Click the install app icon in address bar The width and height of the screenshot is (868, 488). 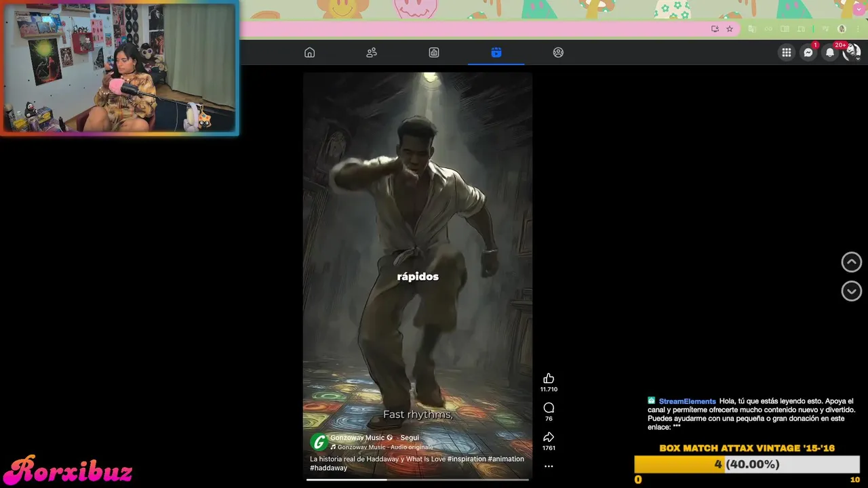pyautogui.click(x=715, y=28)
